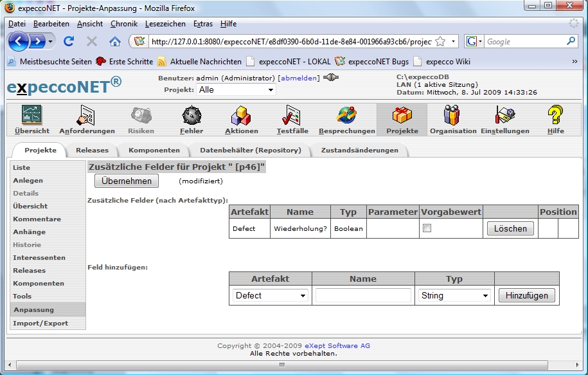Expand the Projekt selection dropdown
The height and width of the screenshot is (375, 588).
[x=236, y=90]
